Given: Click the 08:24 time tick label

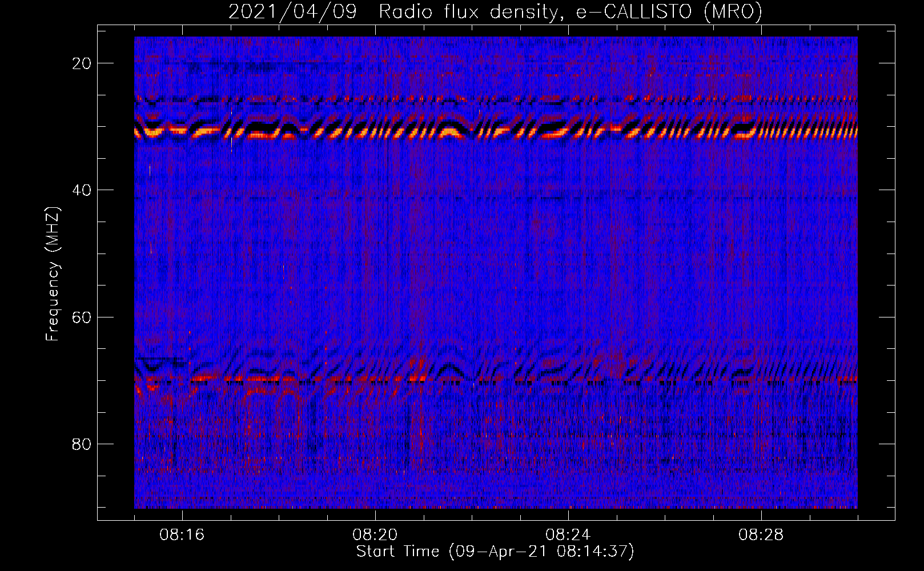Looking at the screenshot, I should (568, 535).
